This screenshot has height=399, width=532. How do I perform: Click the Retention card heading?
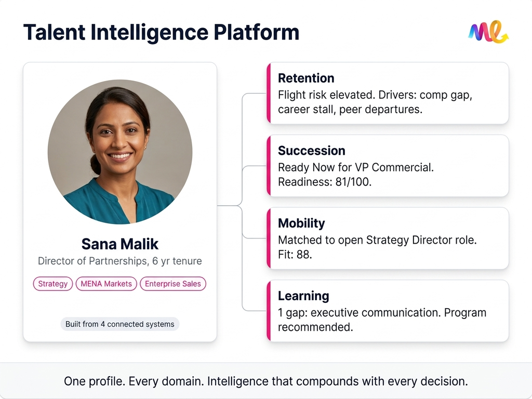(306, 78)
